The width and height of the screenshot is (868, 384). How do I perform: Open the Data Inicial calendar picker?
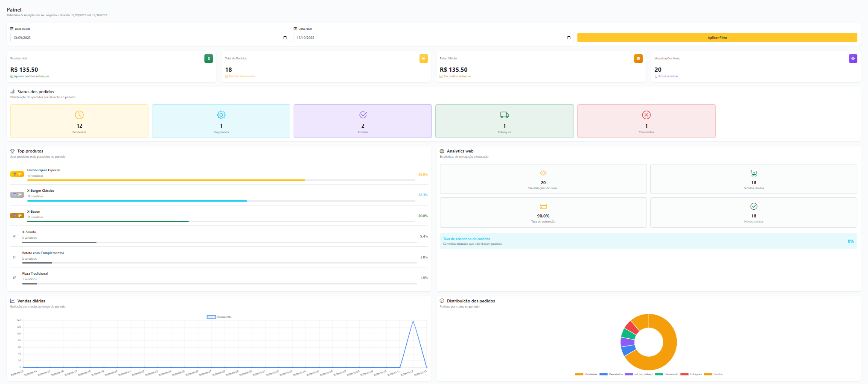(285, 38)
